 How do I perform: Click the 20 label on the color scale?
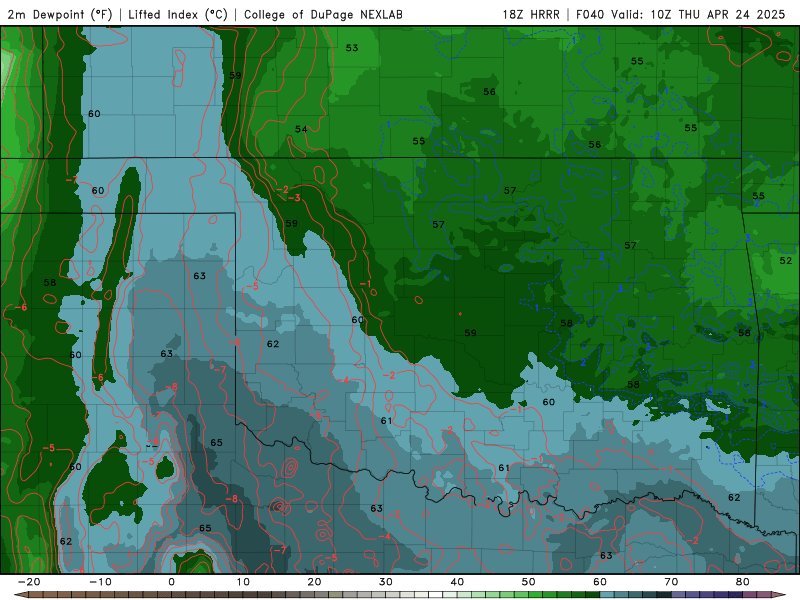pos(314,582)
